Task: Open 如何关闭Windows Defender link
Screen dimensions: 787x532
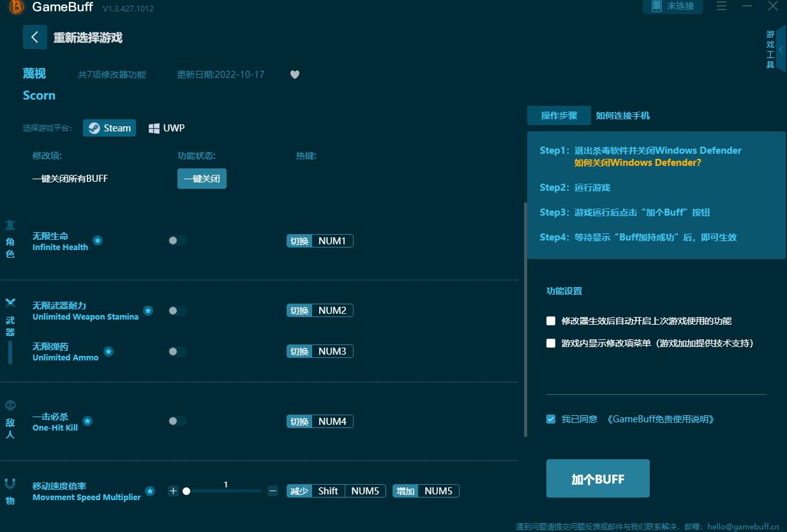Action: (x=638, y=163)
